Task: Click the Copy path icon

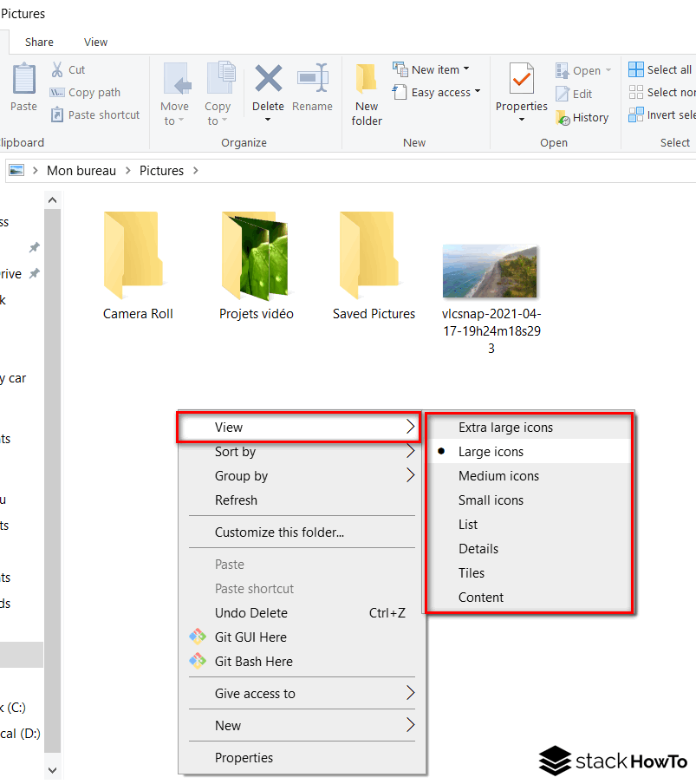Action: 85,92
